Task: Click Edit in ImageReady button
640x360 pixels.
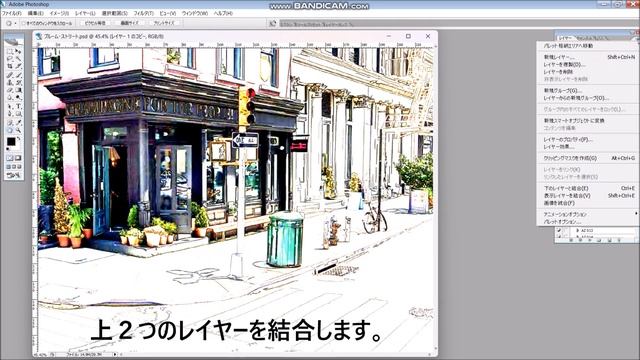Action: click(14, 176)
